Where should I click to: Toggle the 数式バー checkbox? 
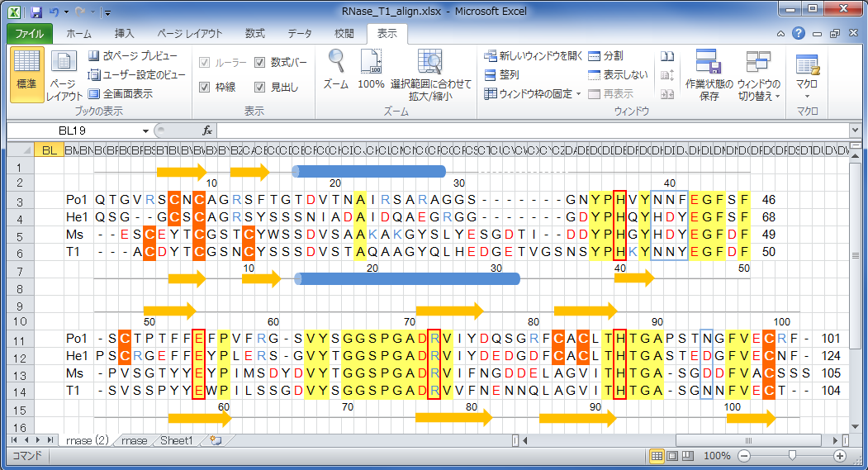click(260, 63)
